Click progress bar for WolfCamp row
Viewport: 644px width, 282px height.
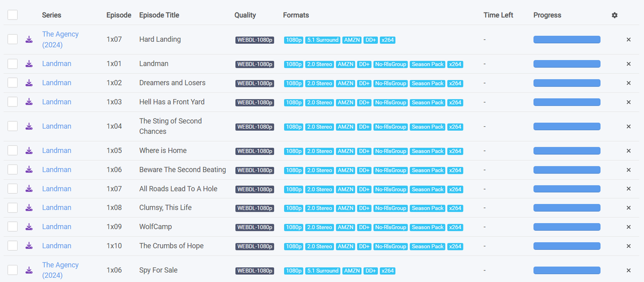click(567, 227)
